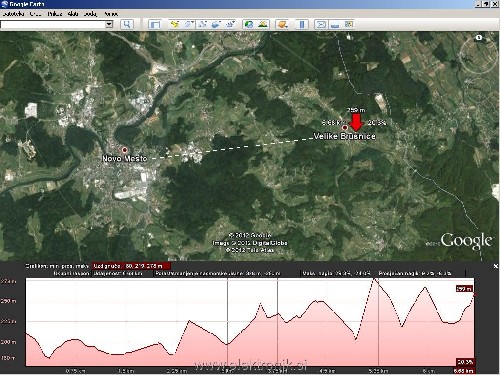This screenshot has width=500, height=375.
Task: Toggle the sidebar panel visibility
Action: point(155,24)
